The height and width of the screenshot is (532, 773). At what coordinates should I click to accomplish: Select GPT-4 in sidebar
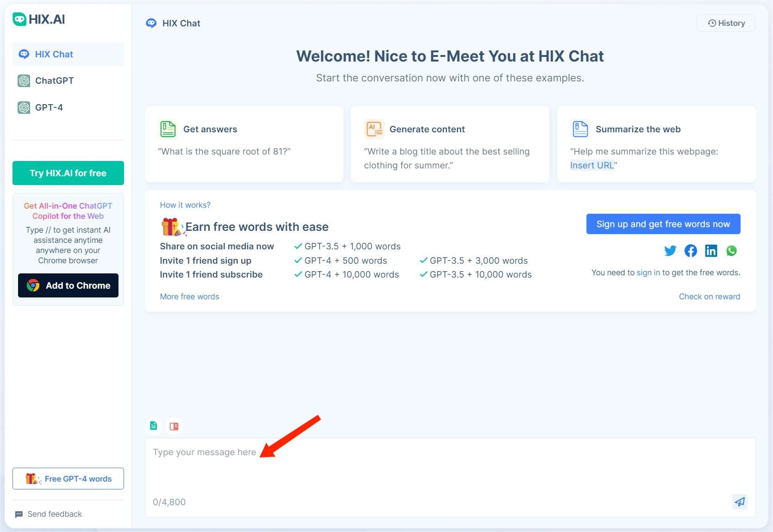tap(68, 107)
